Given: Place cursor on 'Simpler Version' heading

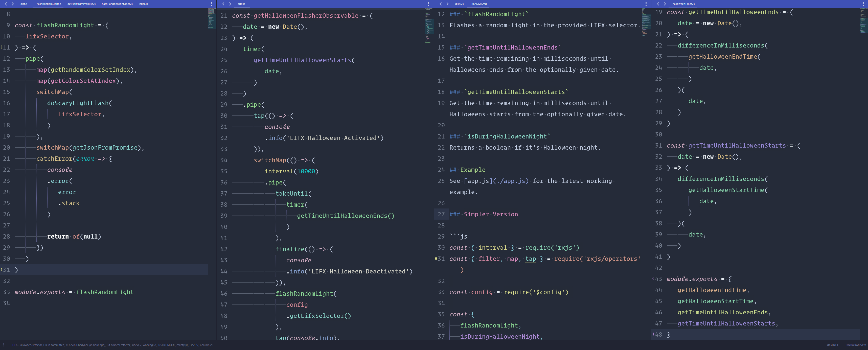Looking at the screenshot, I should (491, 214).
